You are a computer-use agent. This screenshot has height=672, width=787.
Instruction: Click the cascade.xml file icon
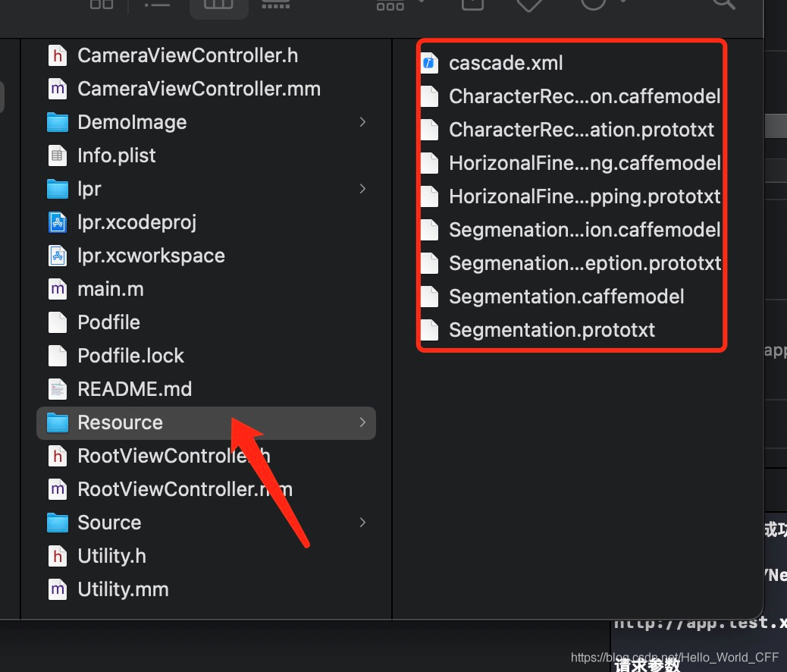click(x=429, y=63)
